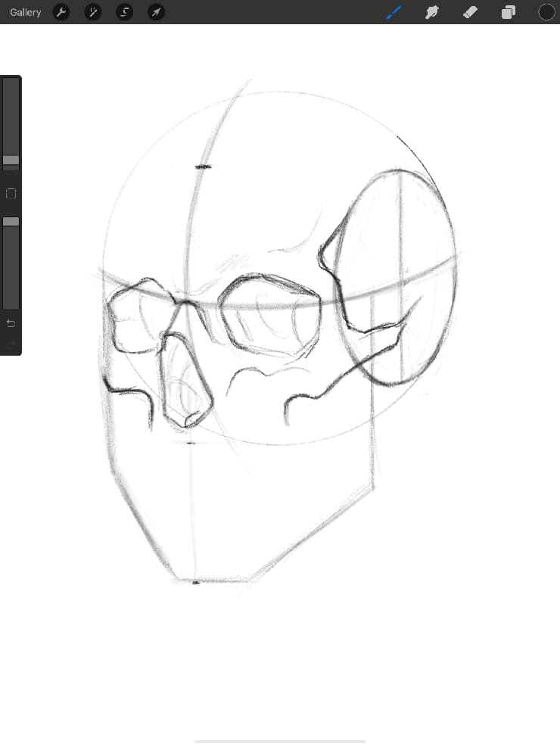Open the color picker circle
The width and height of the screenshot is (560, 747).
coord(546,12)
